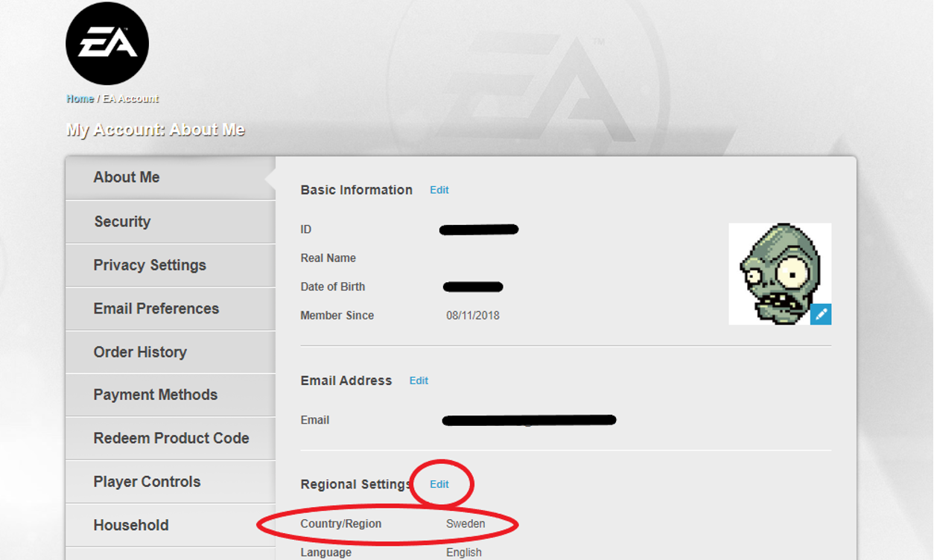Switch to Privacy Settings

[150, 265]
